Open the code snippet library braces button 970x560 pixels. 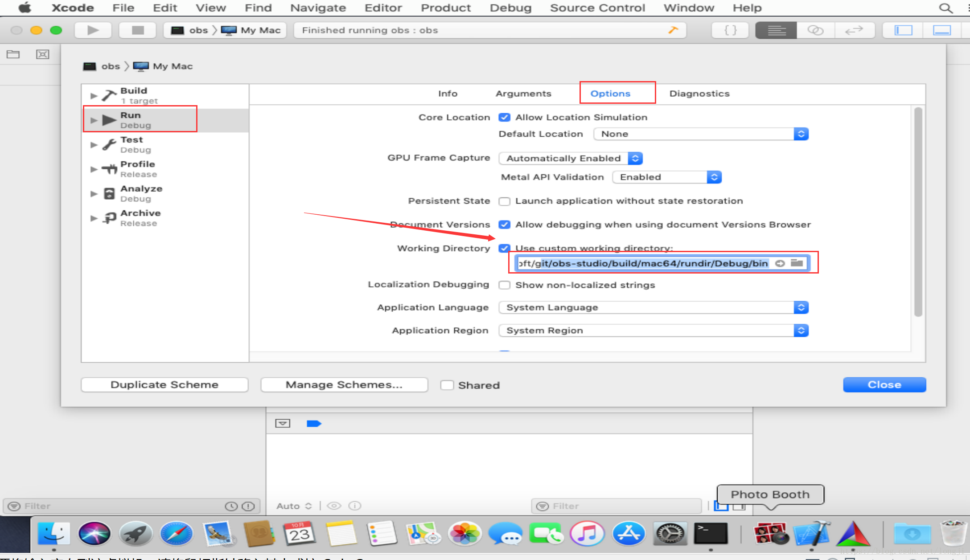coord(730,30)
